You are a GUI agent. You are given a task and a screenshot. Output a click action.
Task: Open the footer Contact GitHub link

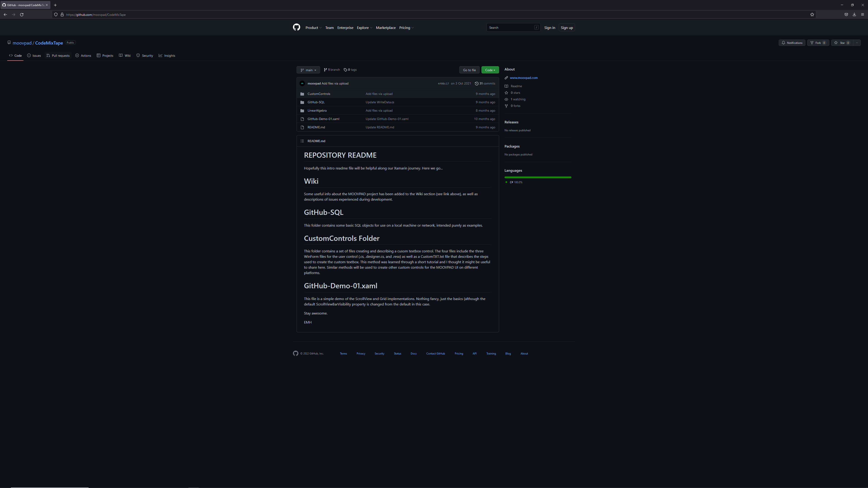click(435, 354)
